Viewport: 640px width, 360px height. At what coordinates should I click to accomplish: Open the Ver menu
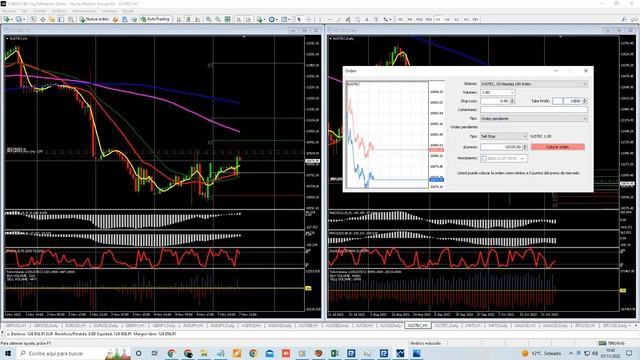coord(24,11)
